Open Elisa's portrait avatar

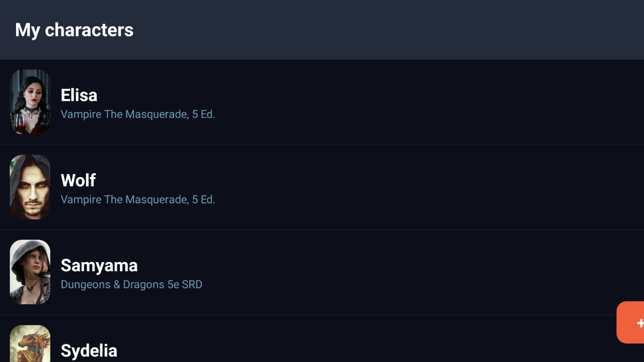30,102
